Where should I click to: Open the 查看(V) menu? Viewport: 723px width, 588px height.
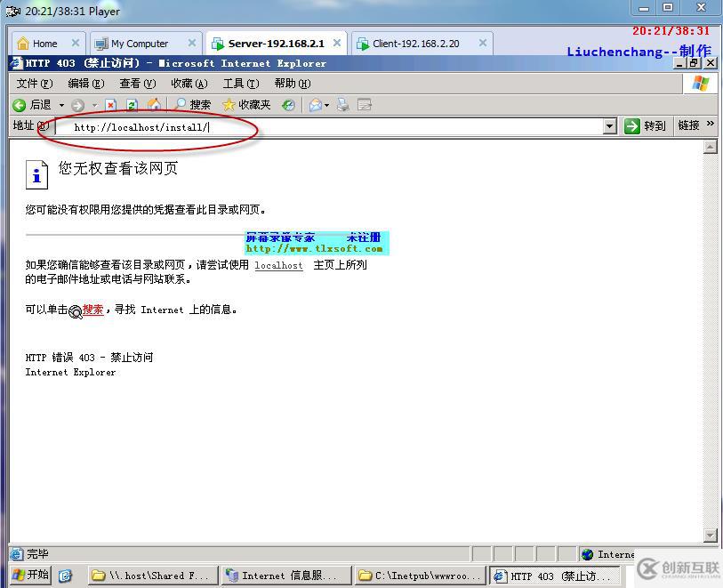[138, 84]
